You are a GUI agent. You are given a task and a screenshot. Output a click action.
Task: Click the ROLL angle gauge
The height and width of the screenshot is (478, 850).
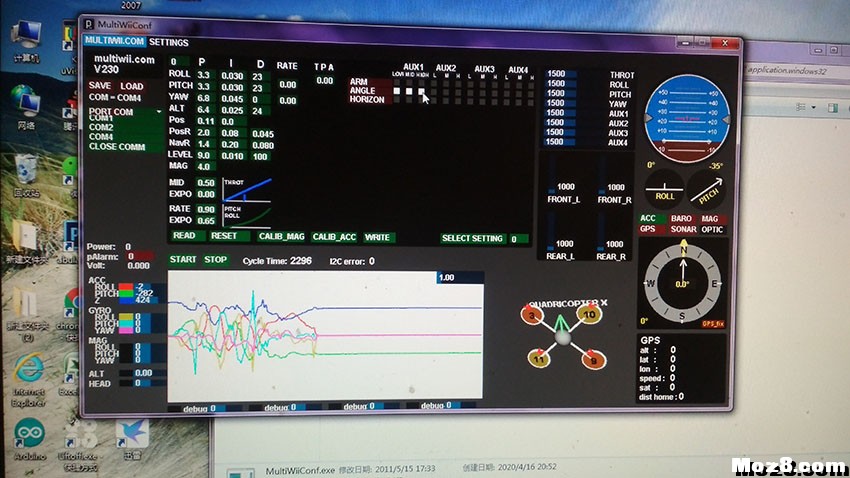click(665, 189)
